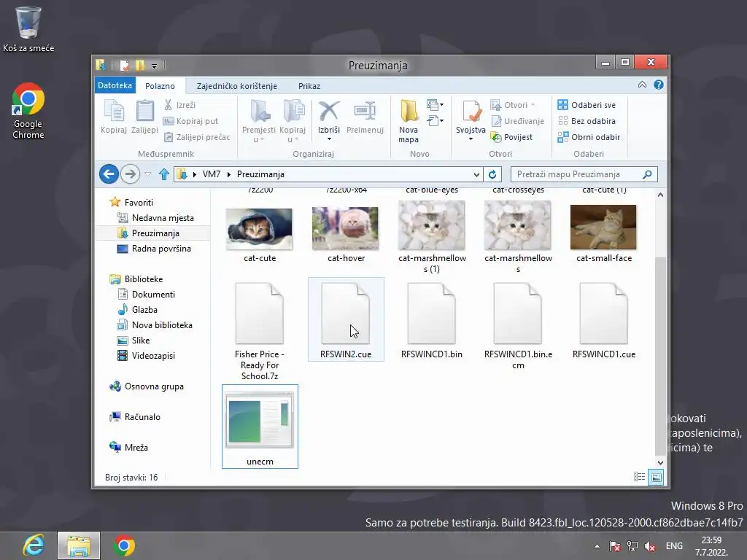
Task: Click Uređivanje edit command
Action: [517, 121]
